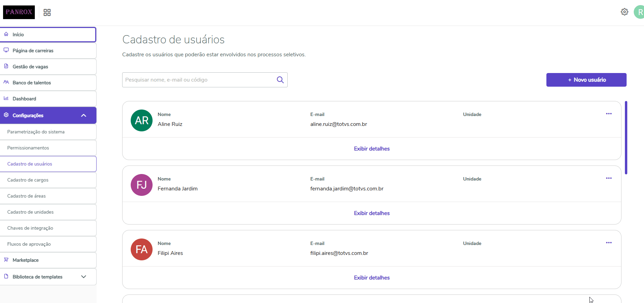The height and width of the screenshot is (303, 644).
Task: Open Cadastro de cargos submenu
Action: 48,180
